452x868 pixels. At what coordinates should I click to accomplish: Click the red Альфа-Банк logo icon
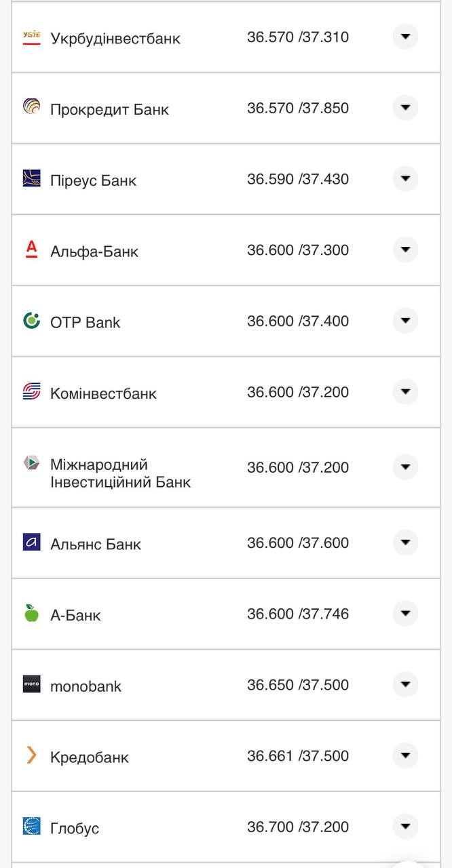pos(32,250)
